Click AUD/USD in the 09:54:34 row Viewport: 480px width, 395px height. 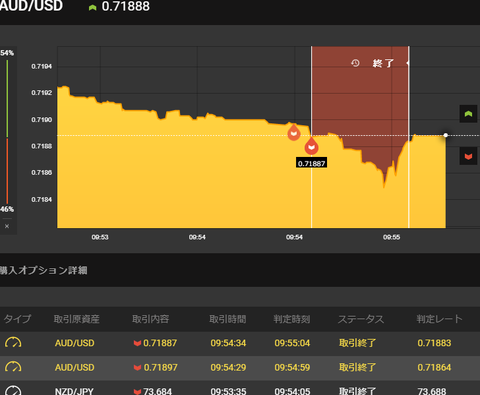tap(75, 343)
